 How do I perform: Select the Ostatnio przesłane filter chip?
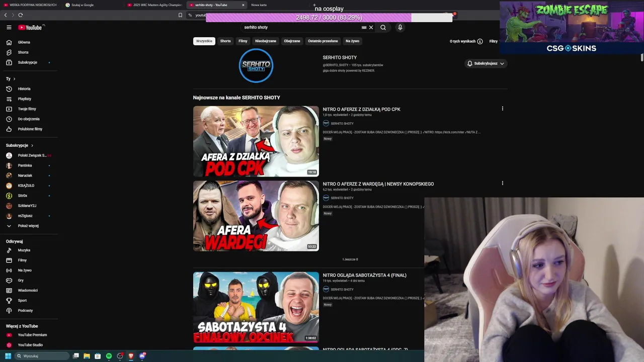click(x=323, y=41)
